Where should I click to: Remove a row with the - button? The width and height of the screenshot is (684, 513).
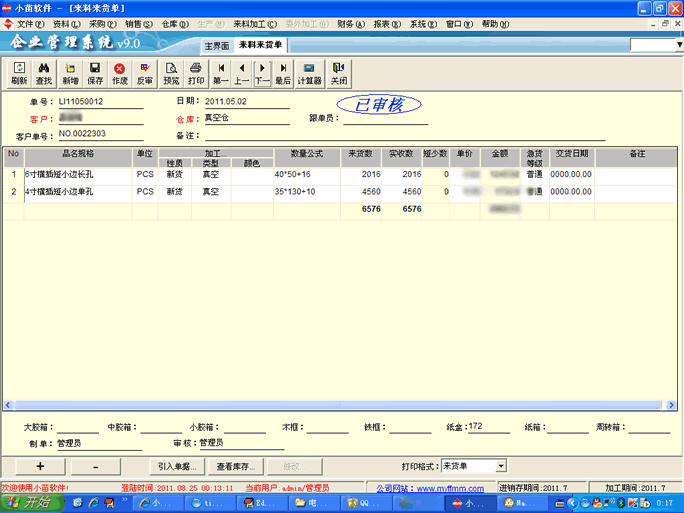click(x=96, y=466)
